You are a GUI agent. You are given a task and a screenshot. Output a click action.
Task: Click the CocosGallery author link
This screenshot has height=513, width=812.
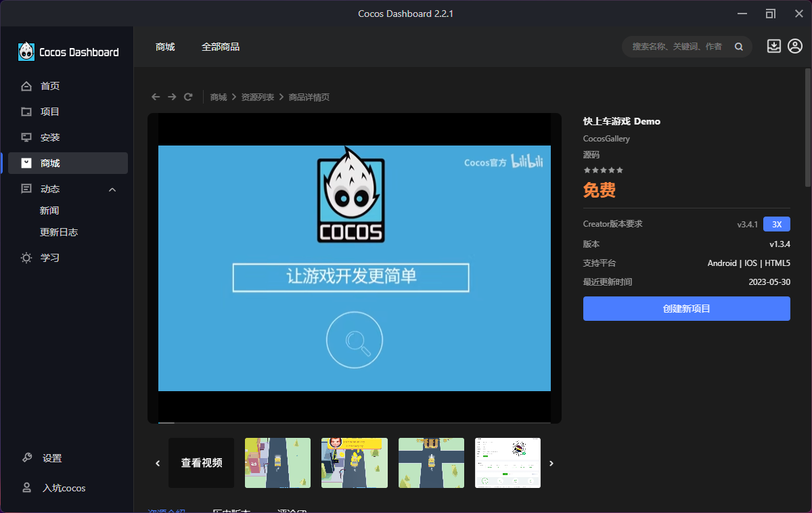(x=606, y=139)
